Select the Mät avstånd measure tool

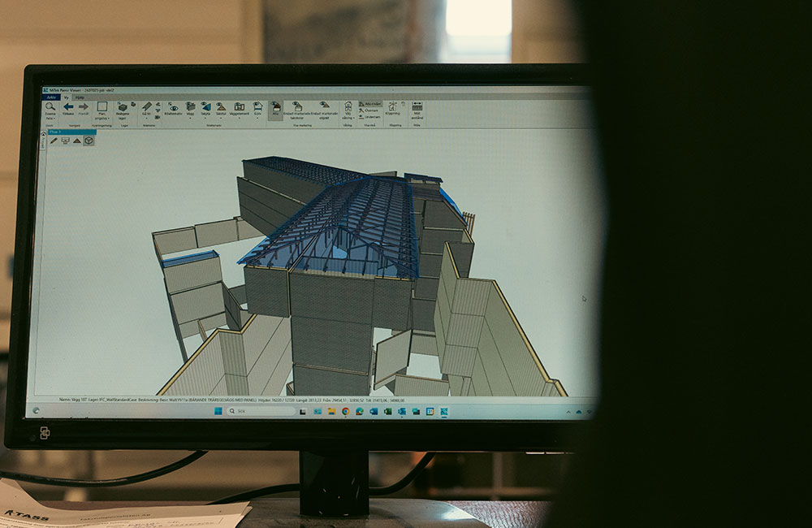[417, 109]
